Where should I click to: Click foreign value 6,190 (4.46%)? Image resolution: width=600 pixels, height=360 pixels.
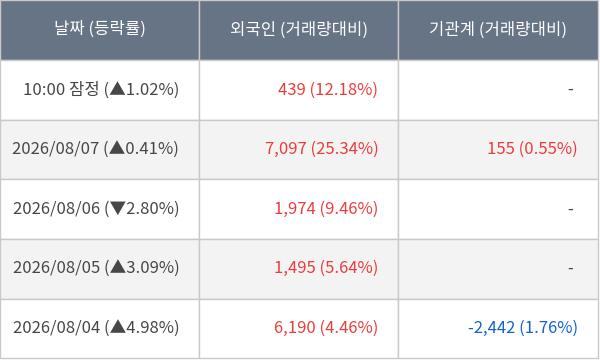(x=326, y=327)
